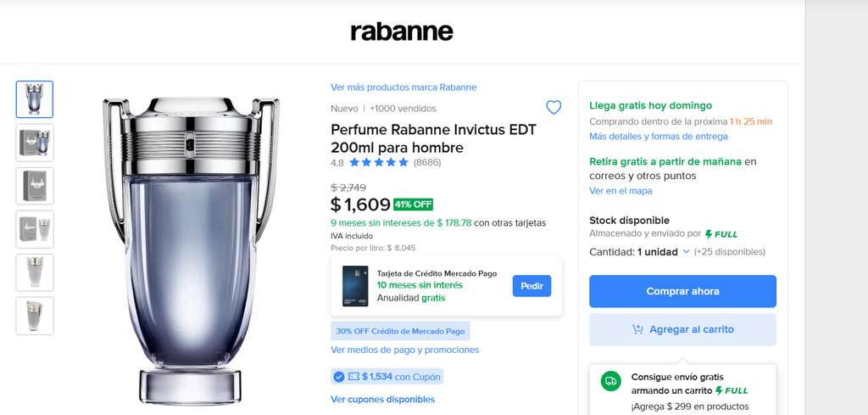This screenshot has width=868, height=415.
Task: Open Ver más productos marca Rabanne link
Action: click(403, 87)
